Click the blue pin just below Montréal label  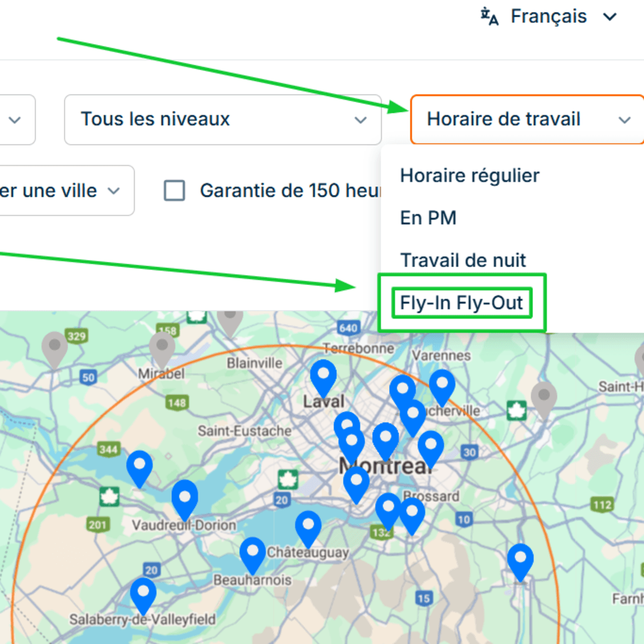coord(356,485)
